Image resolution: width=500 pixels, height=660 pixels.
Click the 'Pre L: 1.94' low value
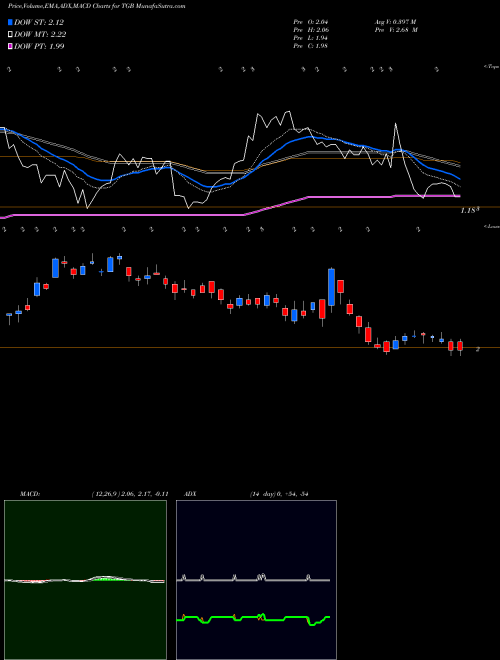click(311, 38)
